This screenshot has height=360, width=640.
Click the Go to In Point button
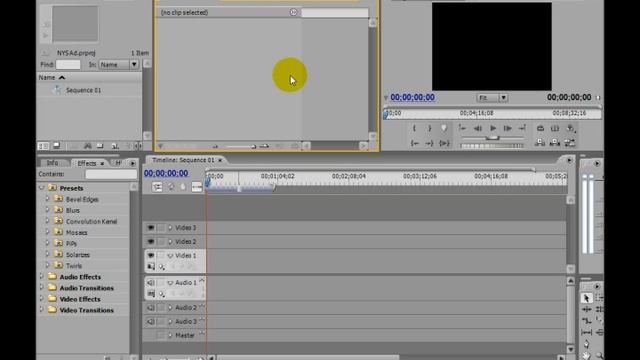414,143
